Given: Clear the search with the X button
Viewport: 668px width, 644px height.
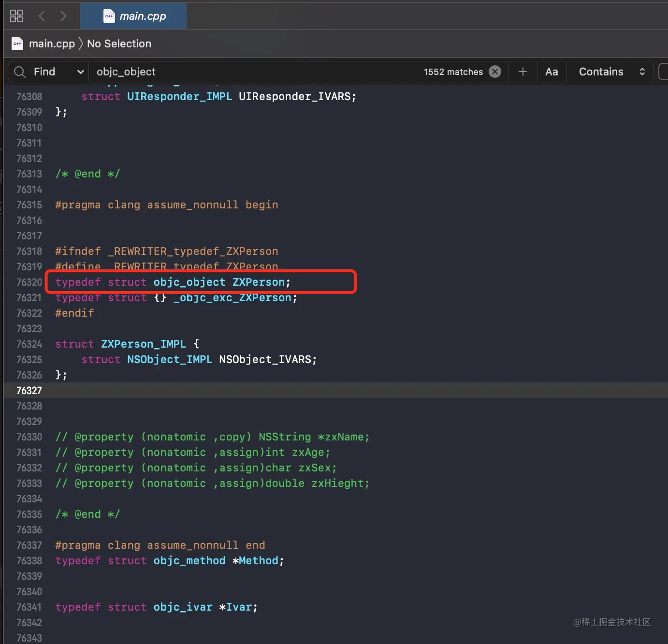Looking at the screenshot, I should (495, 72).
